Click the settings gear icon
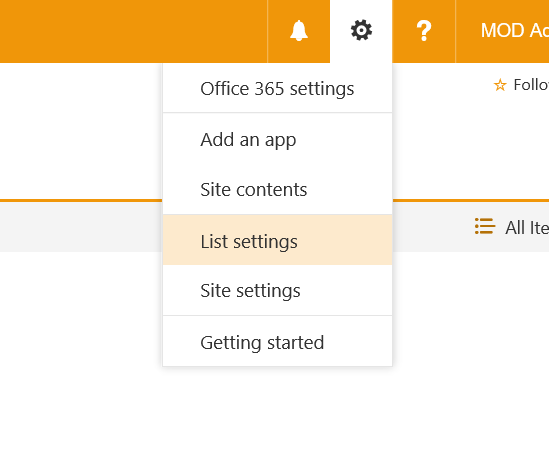This screenshot has height=475, width=549. [x=361, y=31]
